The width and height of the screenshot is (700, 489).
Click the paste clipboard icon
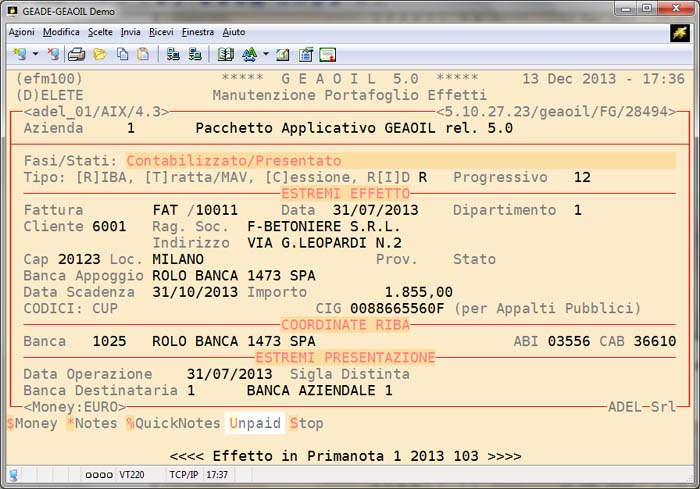point(143,54)
